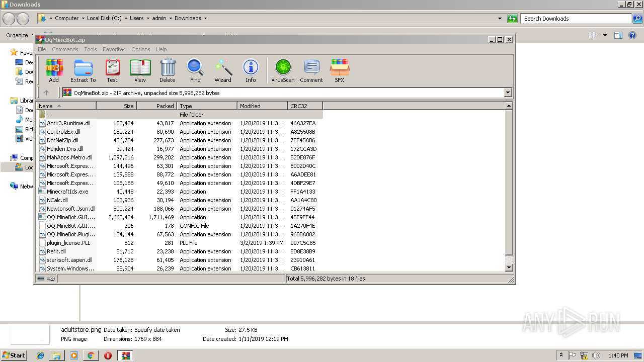Screen dimensions: 644x362
Task: Open the Tools menu
Action: (x=91, y=49)
